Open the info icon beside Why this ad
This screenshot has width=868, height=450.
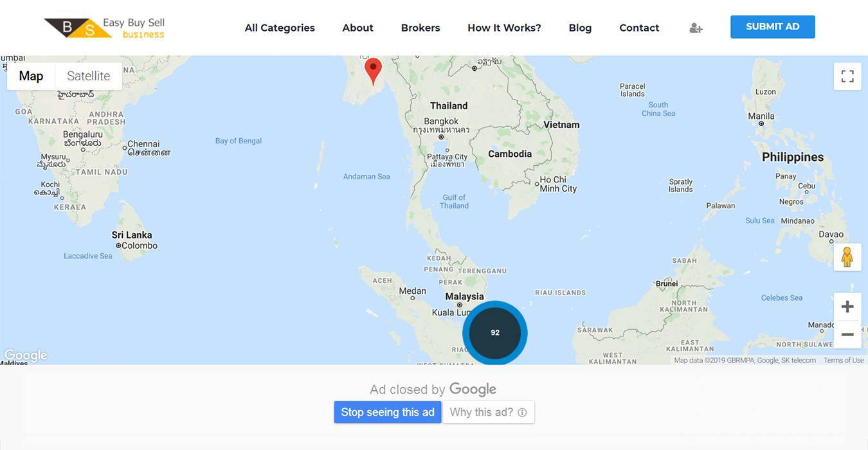(522, 413)
